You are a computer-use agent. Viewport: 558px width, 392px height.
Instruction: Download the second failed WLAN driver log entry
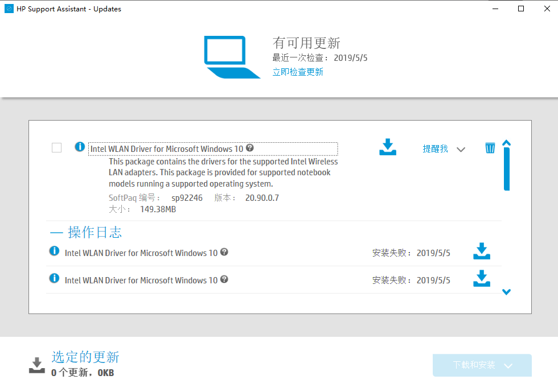[482, 279]
